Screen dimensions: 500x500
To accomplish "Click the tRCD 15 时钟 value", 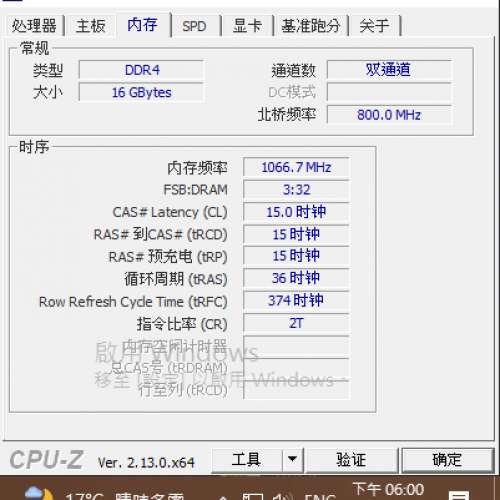I will [296, 234].
